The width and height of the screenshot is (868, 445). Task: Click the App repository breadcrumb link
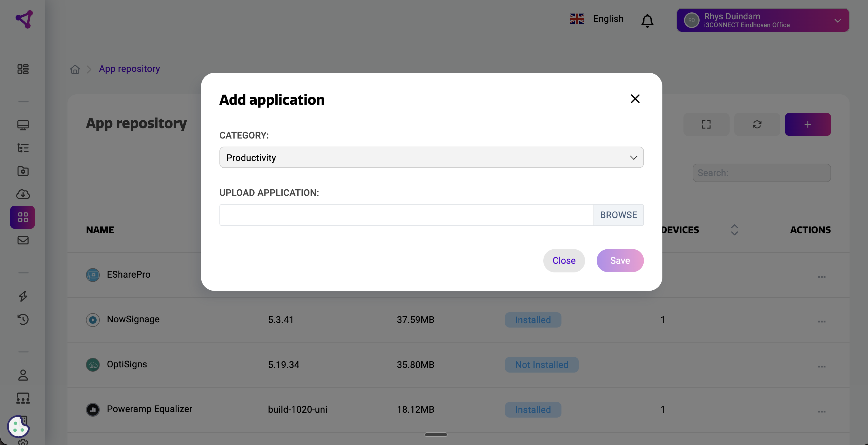129,69
